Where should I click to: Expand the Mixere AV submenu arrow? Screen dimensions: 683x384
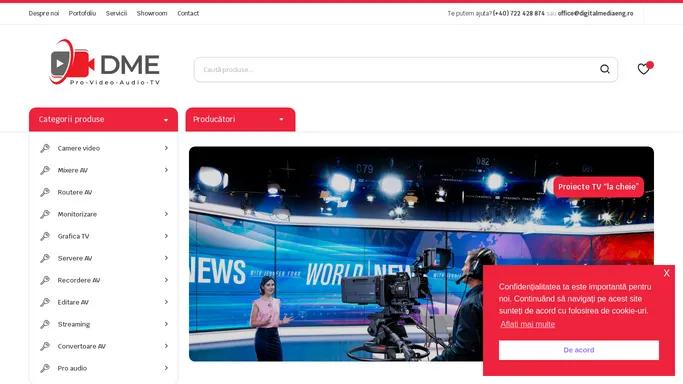click(x=166, y=170)
